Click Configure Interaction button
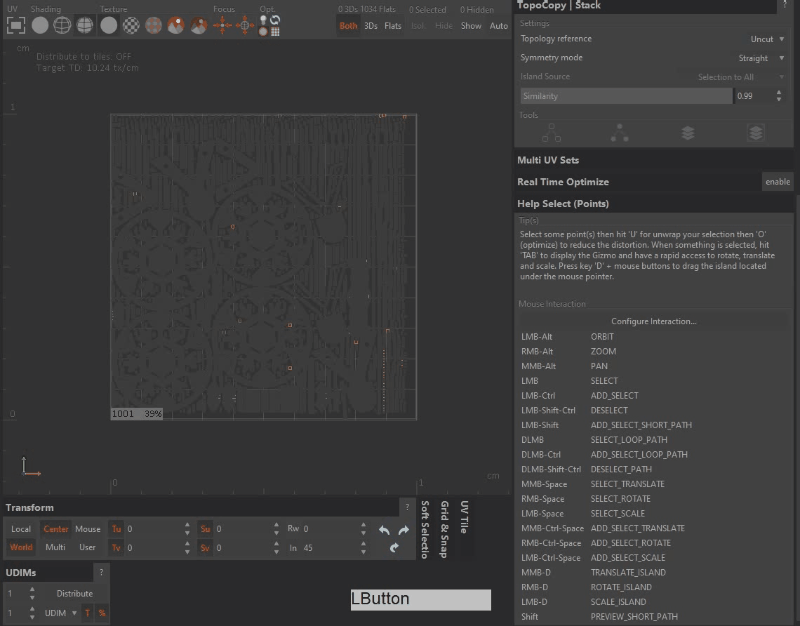 coord(653,321)
